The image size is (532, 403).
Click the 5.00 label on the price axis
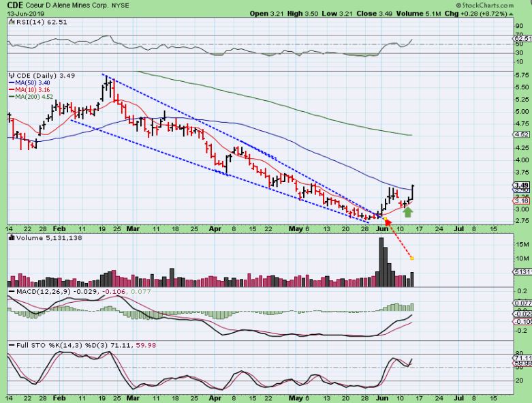click(x=522, y=112)
